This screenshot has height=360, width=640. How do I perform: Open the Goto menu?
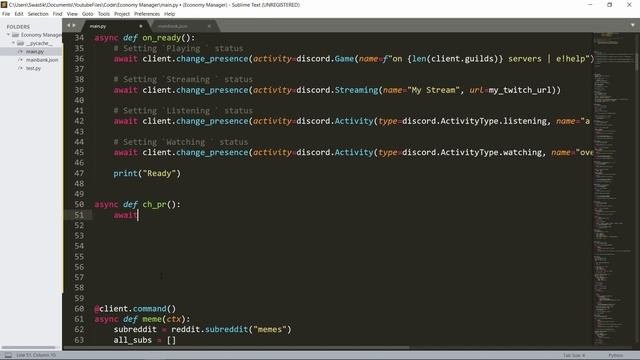click(x=87, y=14)
